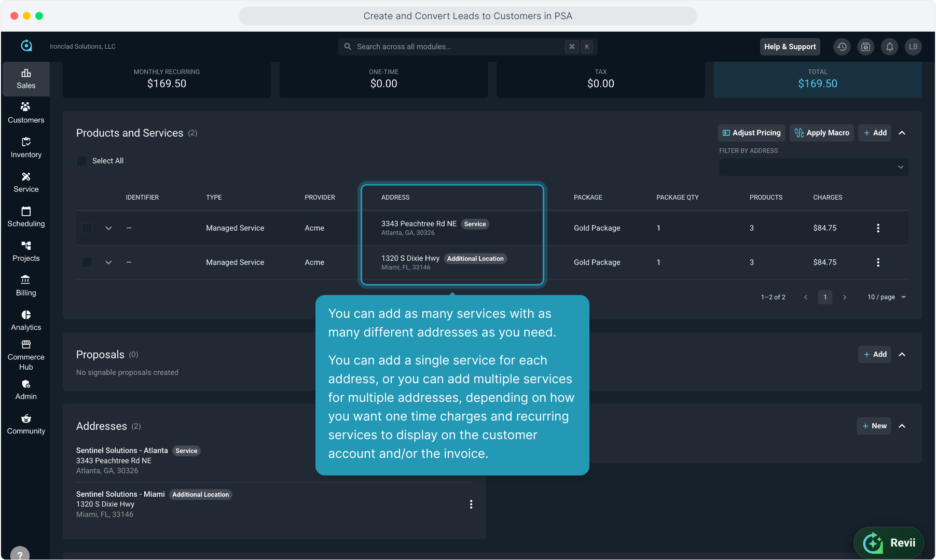Click the Provider column header
The image size is (936, 560).
pos(320,198)
